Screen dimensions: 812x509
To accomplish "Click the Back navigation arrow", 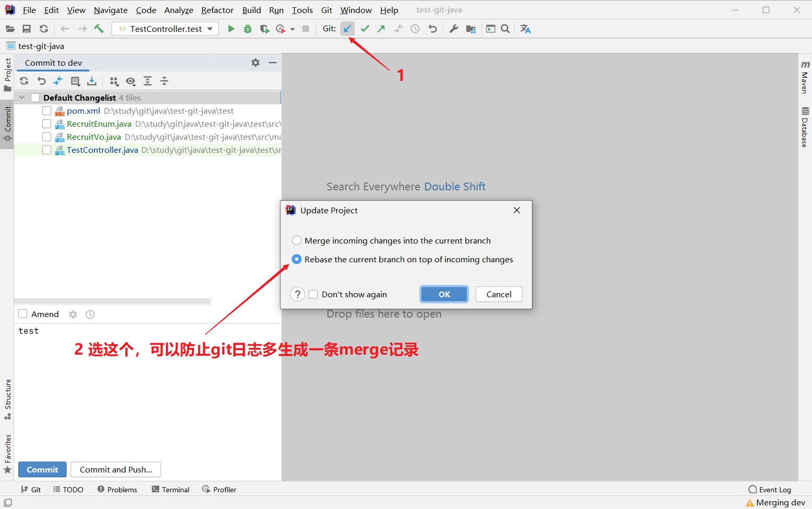I will 65,29.
